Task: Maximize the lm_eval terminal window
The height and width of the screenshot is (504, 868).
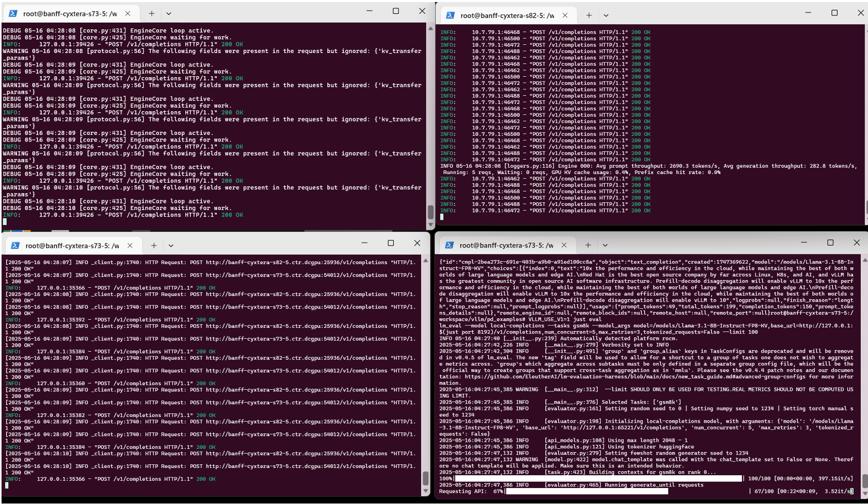Action: click(x=830, y=242)
